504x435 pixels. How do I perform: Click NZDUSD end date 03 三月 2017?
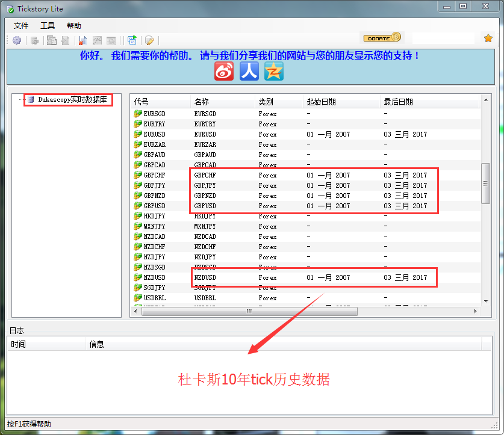pyautogui.click(x=405, y=277)
